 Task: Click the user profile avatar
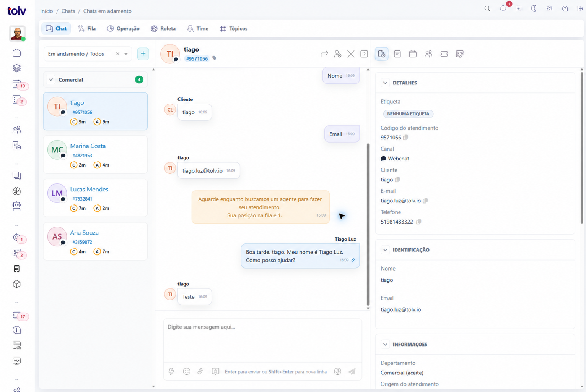[17, 33]
